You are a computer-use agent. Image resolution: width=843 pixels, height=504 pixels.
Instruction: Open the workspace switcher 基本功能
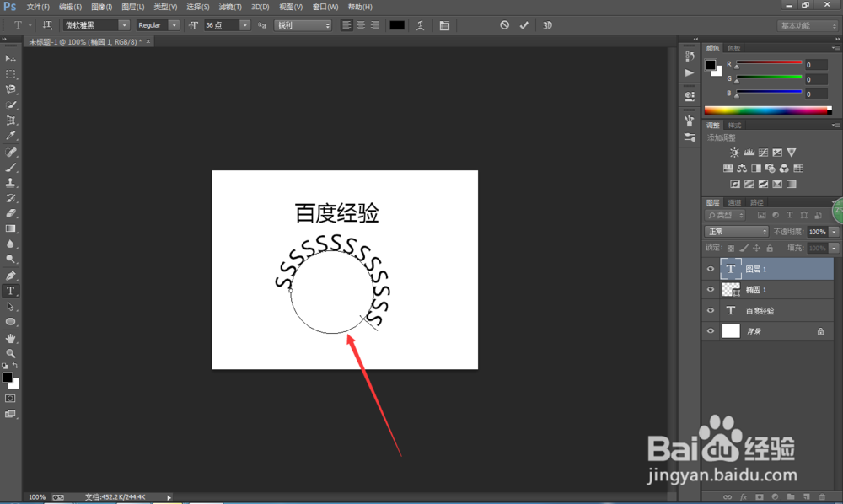pyautogui.click(x=807, y=26)
